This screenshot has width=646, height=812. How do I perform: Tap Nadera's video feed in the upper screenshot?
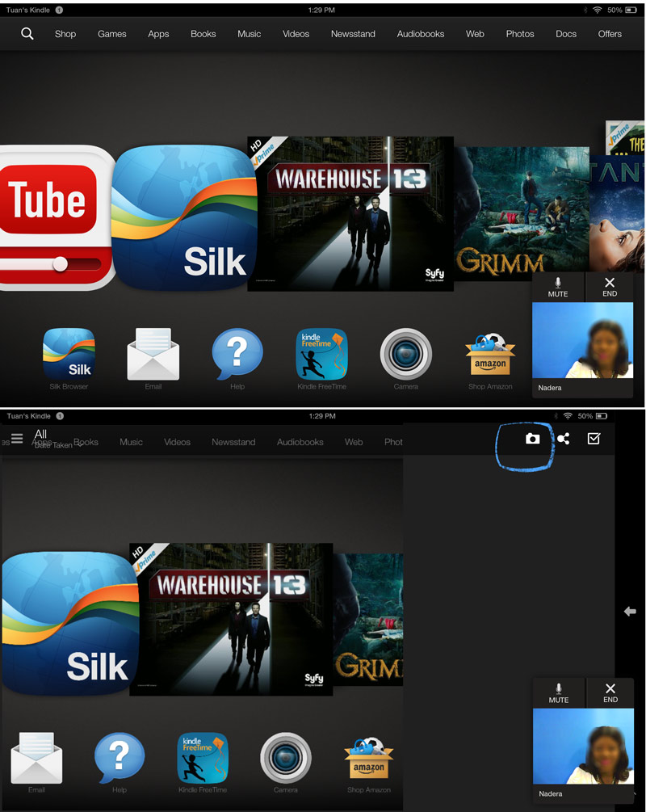(x=583, y=340)
